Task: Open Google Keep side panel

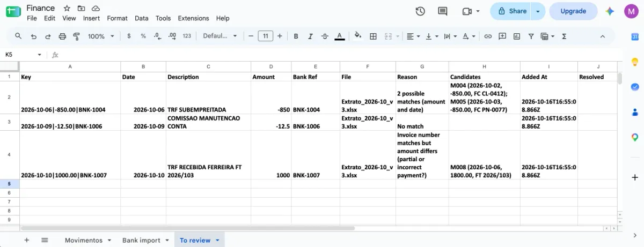Action: 635,62
